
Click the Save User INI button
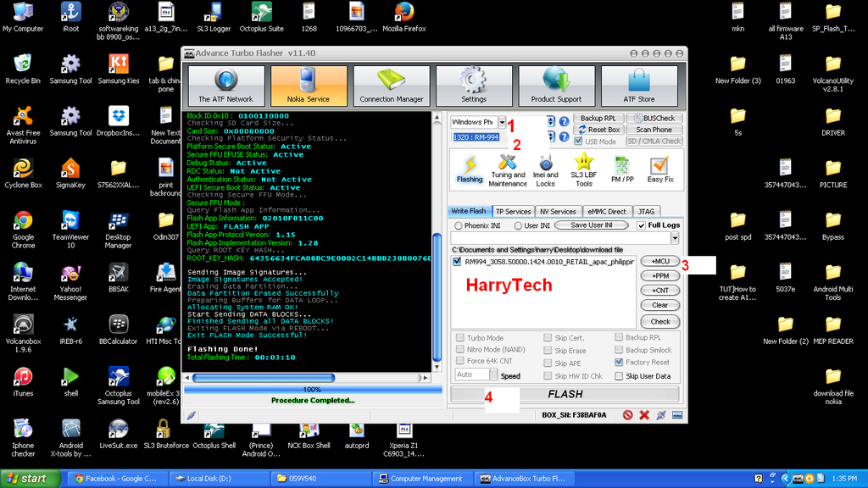click(591, 225)
